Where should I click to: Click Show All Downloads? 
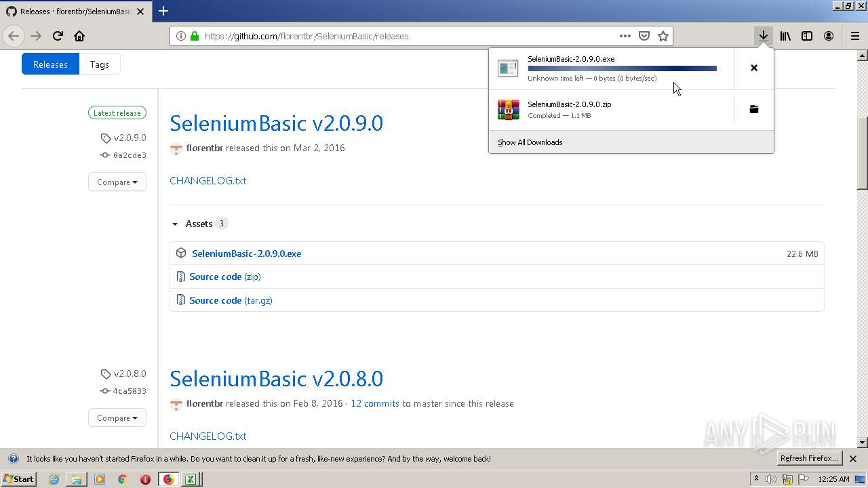pos(530,142)
